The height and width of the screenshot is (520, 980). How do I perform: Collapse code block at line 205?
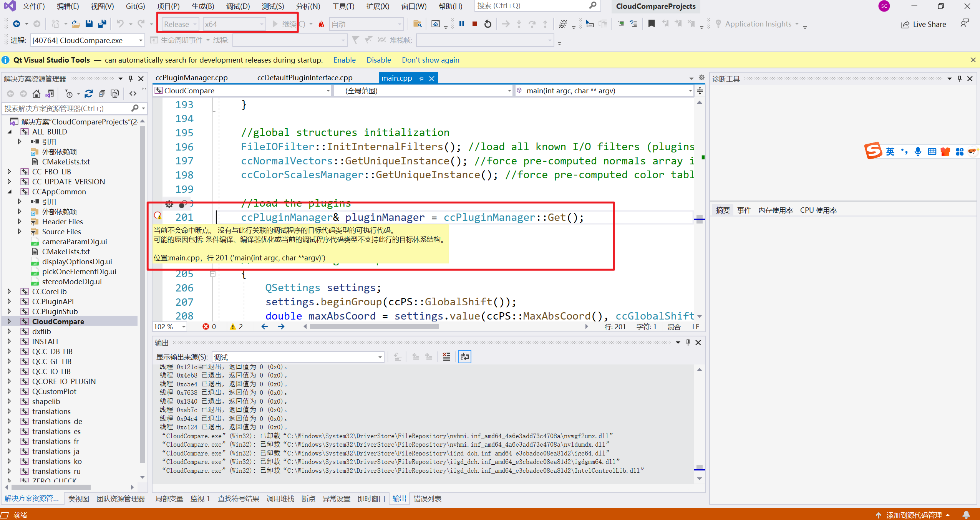[x=213, y=274]
